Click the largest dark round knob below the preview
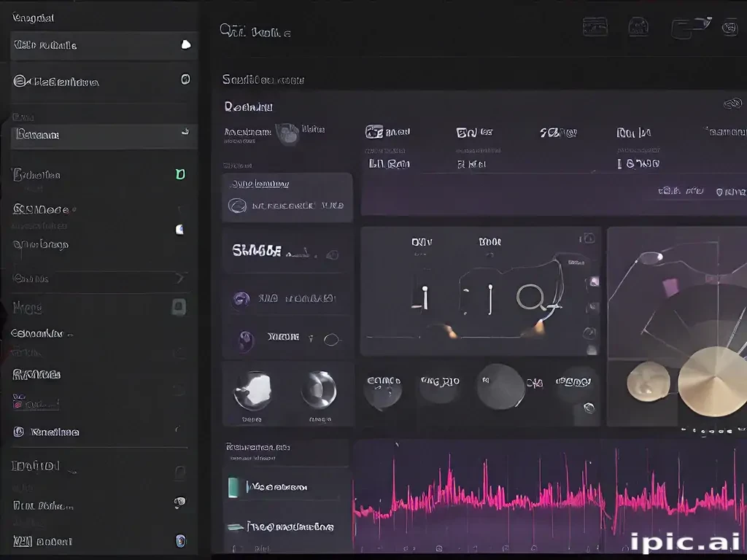This screenshot has width=747, height=560. tap(500, 386)
